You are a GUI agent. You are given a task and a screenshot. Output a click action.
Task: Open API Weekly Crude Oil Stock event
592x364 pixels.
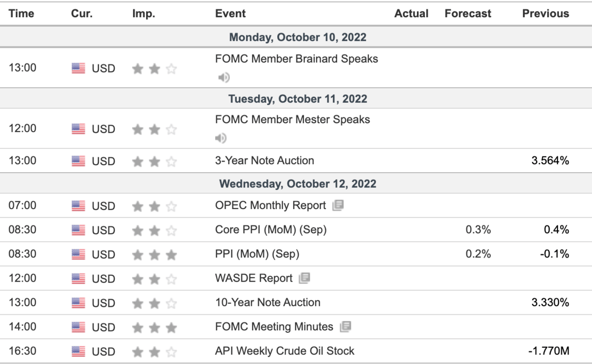[285, 351]
